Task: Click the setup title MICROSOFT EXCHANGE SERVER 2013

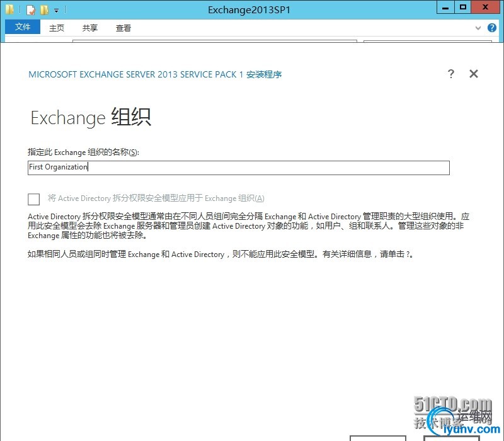Action: tap(155, 74)
